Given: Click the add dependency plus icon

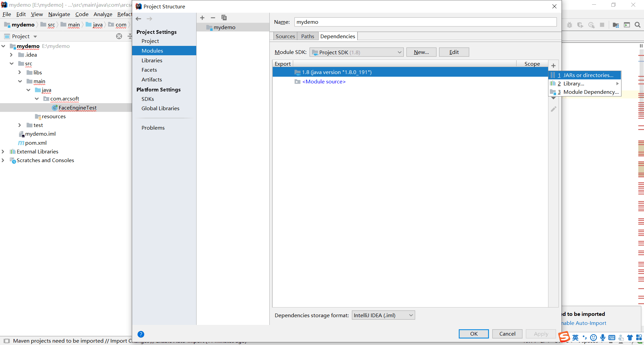Looking at the screenshot, I should click(553, 66).
